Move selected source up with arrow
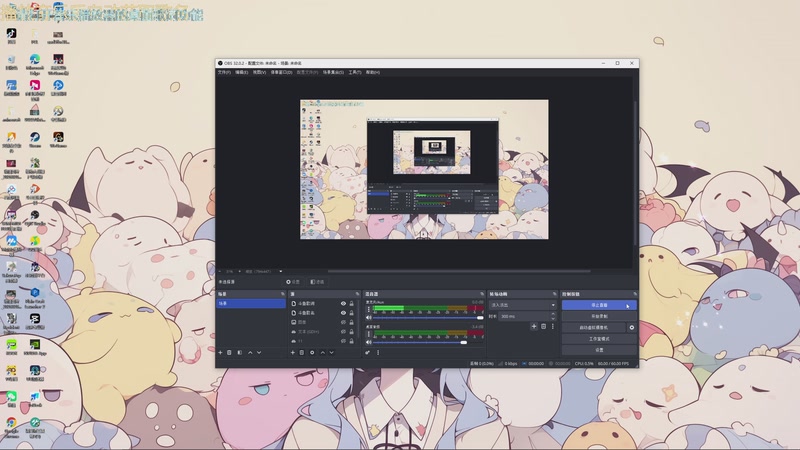Image resolution: width=800 pixels, height=450 pixels. [322, 353]
